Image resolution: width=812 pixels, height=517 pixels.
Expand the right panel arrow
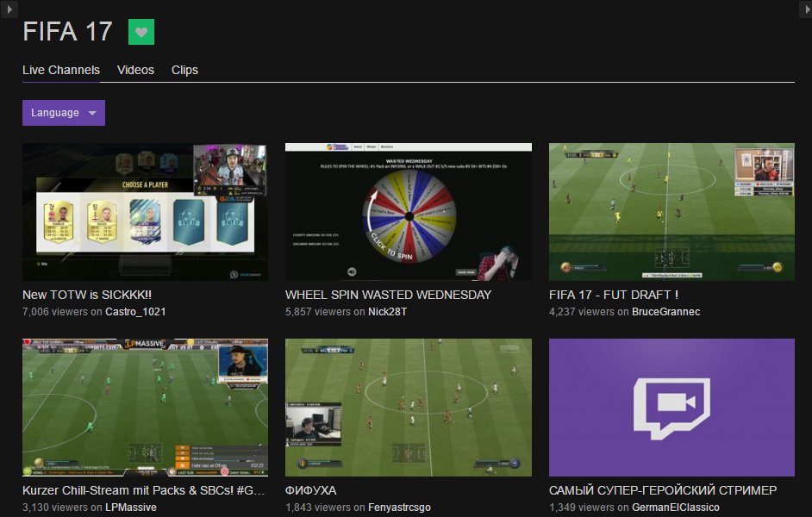(805, 9)
